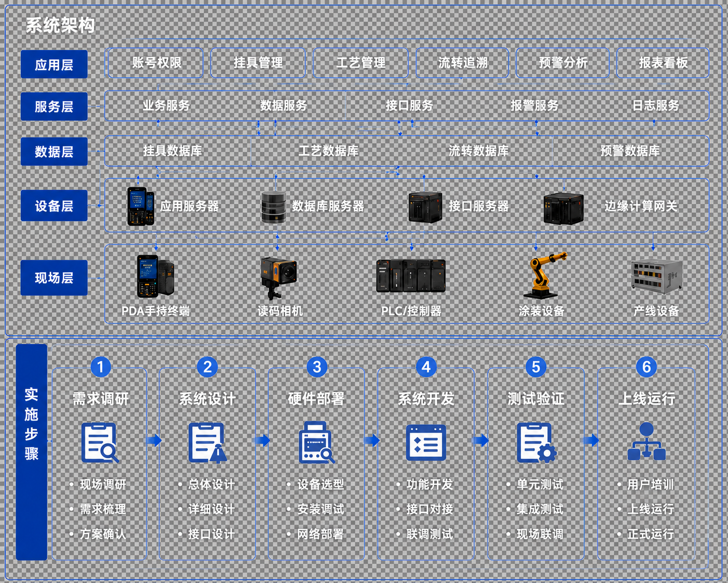Select the blue 设备层 label
The height and width of the screenshot is (583, 728).
(x=54, y=206)
